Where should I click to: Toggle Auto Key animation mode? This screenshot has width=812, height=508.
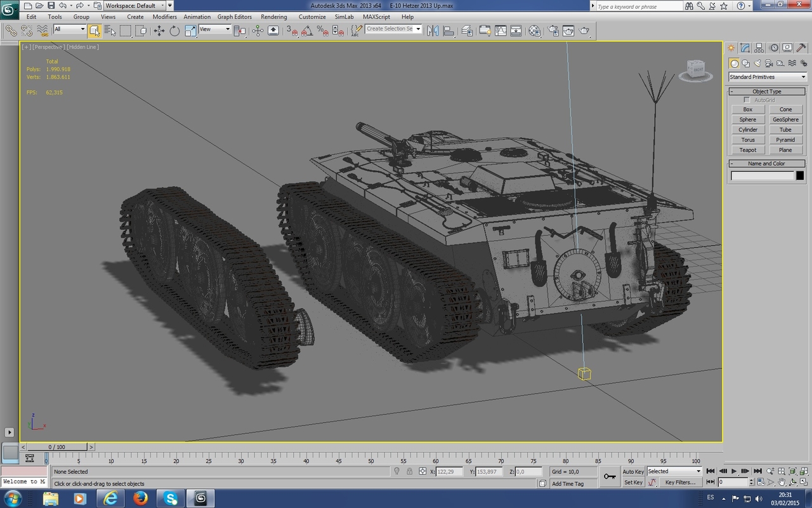click(633, 471)
